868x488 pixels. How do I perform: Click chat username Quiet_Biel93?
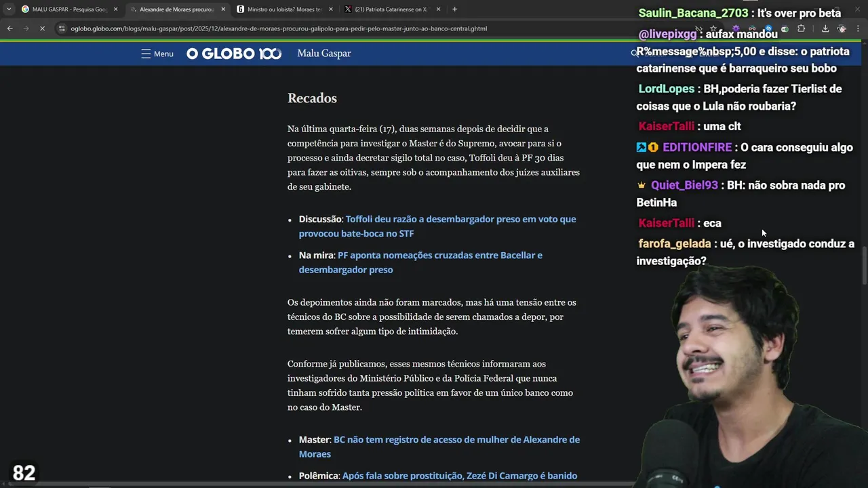pyautogui.click(x=684, y=185)
